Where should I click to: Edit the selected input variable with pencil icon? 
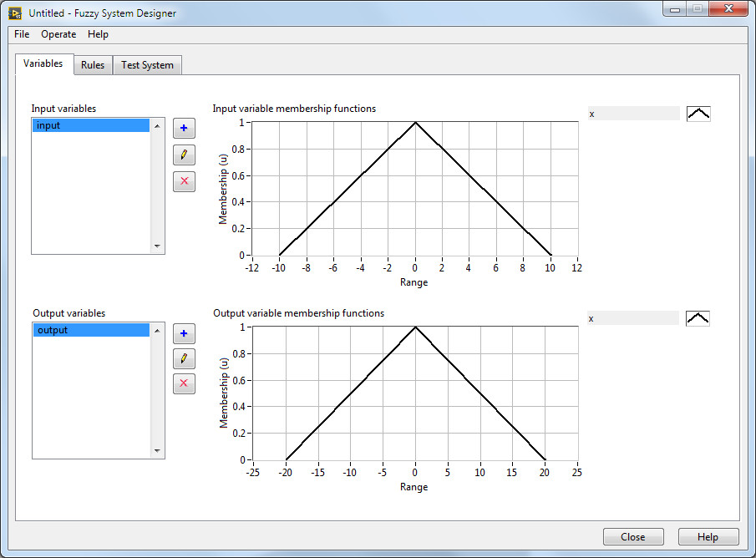coord(184,155)
